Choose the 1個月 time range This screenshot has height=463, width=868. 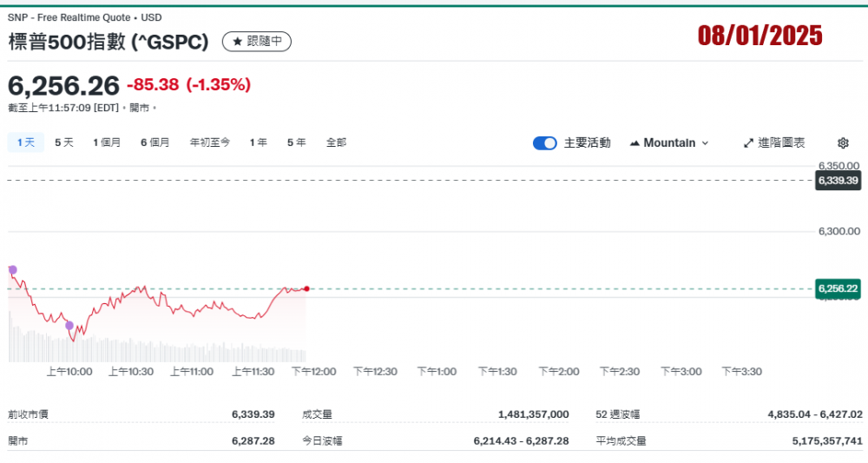tap(107, 142)
